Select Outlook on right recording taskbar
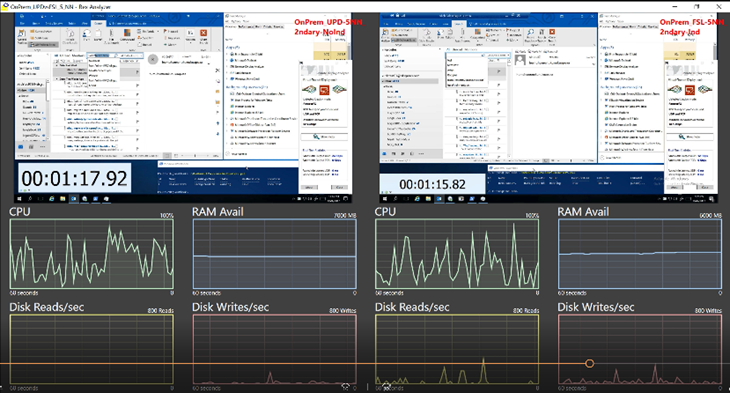The width and height of the screenshot is (730, 393). tap(439, 199)
